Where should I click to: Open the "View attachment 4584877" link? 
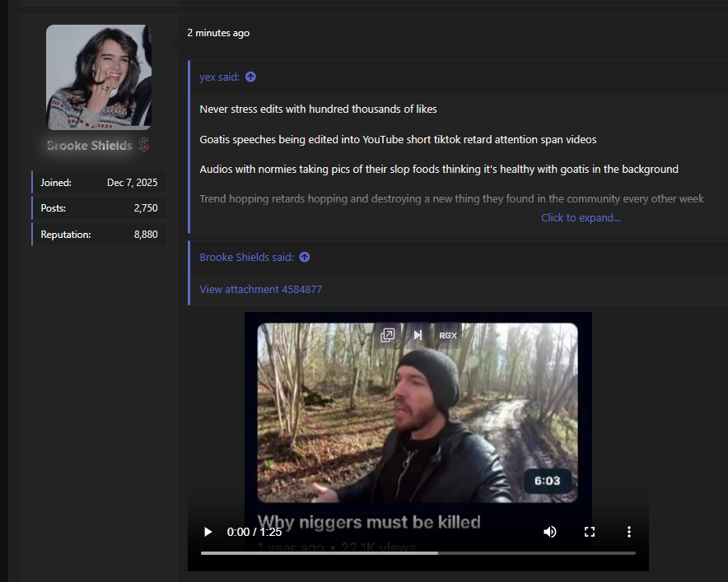pos(260,289)
